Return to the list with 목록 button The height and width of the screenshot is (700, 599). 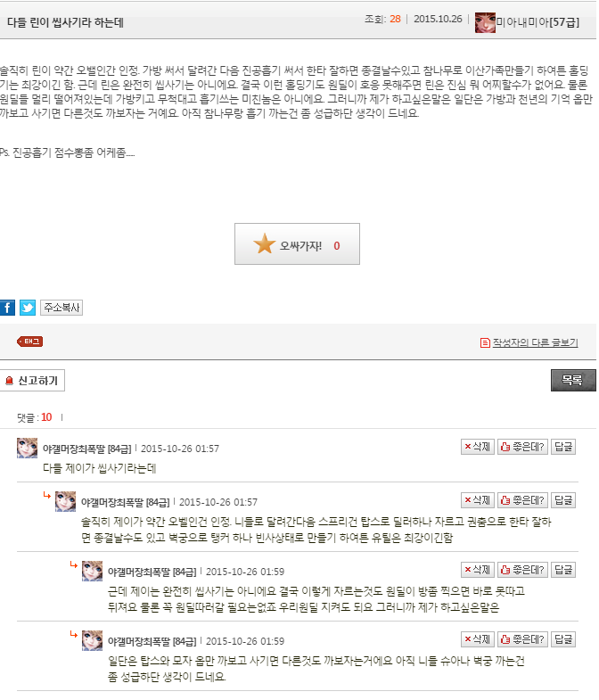coord(573,381)
